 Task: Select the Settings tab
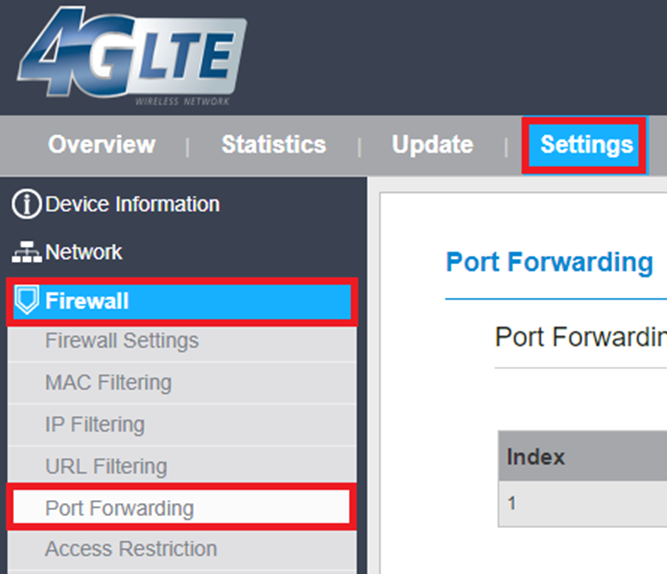[586, 145]
